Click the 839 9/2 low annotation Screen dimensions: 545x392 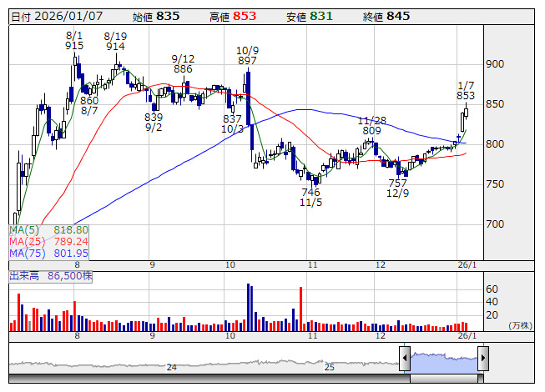154,123
